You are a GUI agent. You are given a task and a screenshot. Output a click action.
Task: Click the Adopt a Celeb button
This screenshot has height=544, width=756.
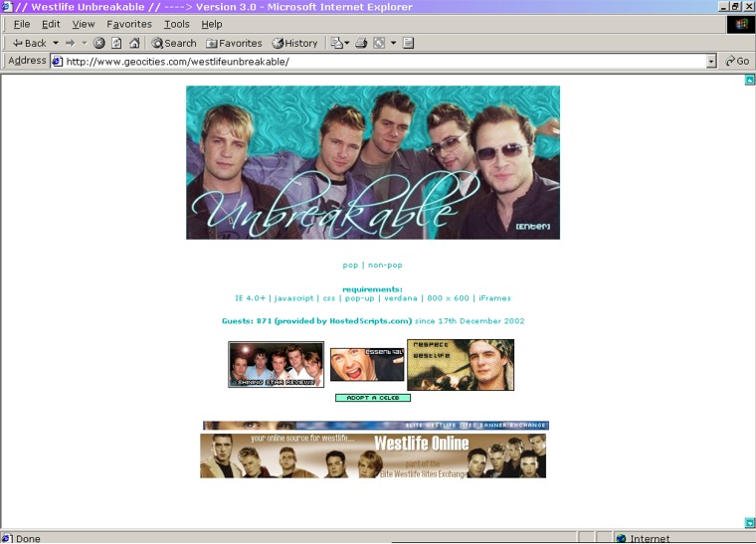click(x=372, y=398)
